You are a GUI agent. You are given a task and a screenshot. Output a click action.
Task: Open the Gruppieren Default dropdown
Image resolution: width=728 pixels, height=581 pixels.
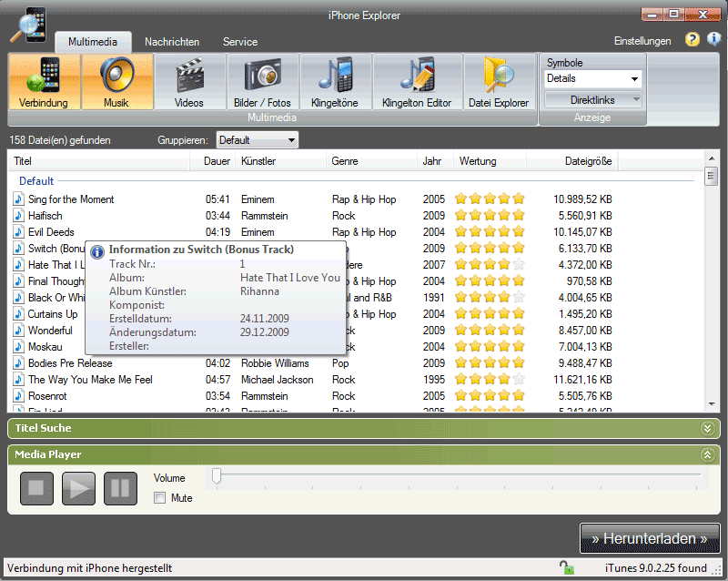point(257,140)
